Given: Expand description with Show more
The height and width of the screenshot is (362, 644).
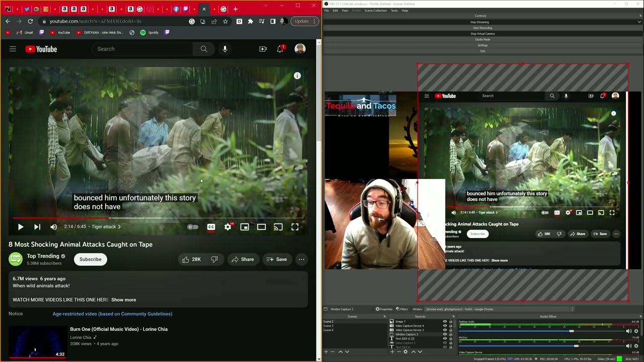Looking at the screenshot, I should click(123, 300).
